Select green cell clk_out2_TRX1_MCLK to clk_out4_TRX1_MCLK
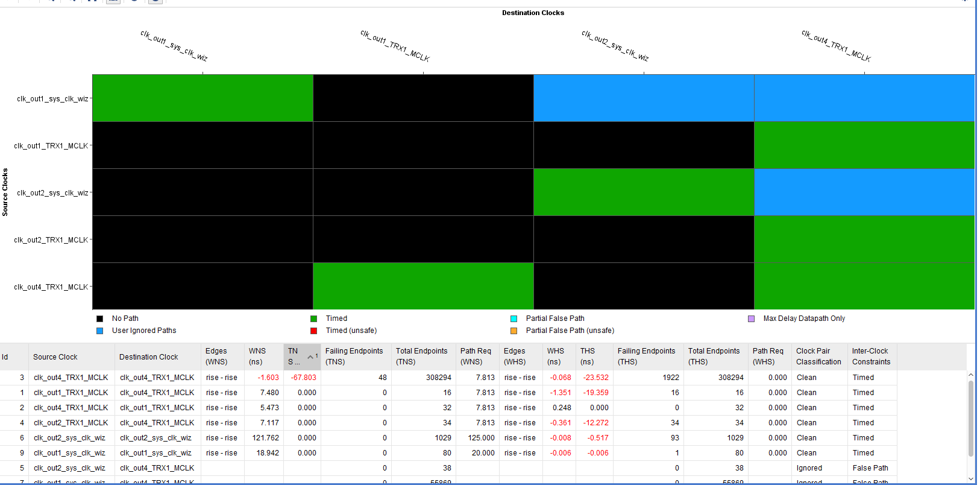 click(864, 239)
